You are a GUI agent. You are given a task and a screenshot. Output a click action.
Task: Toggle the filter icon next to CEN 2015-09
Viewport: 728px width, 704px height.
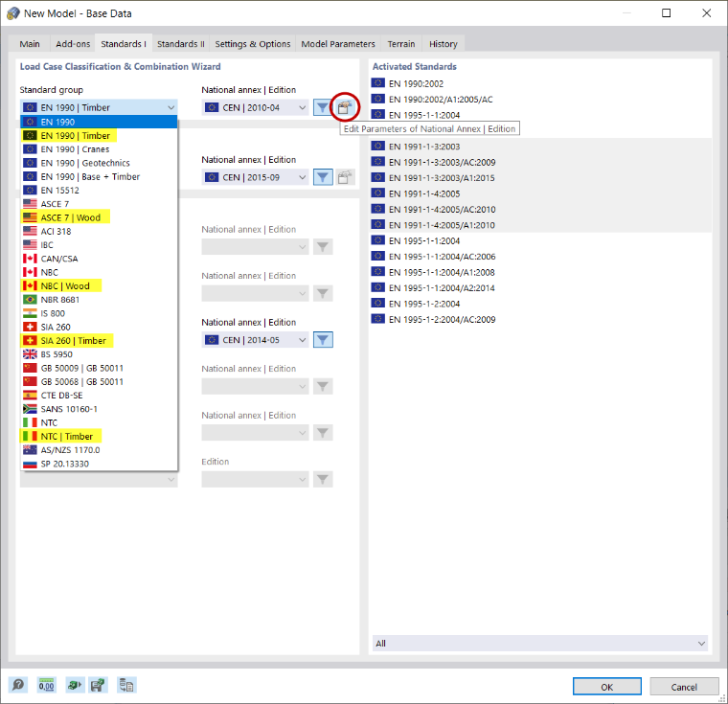tap(323, 177)
